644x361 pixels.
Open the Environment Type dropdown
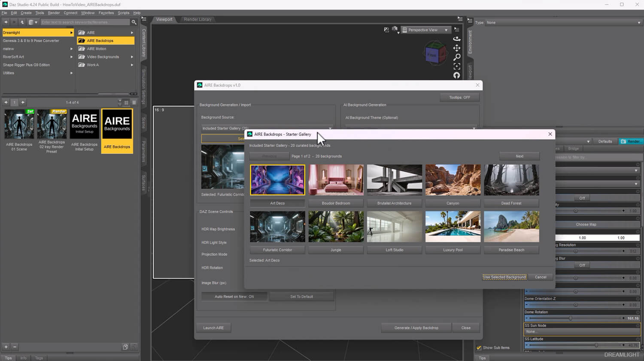(564, 23)
